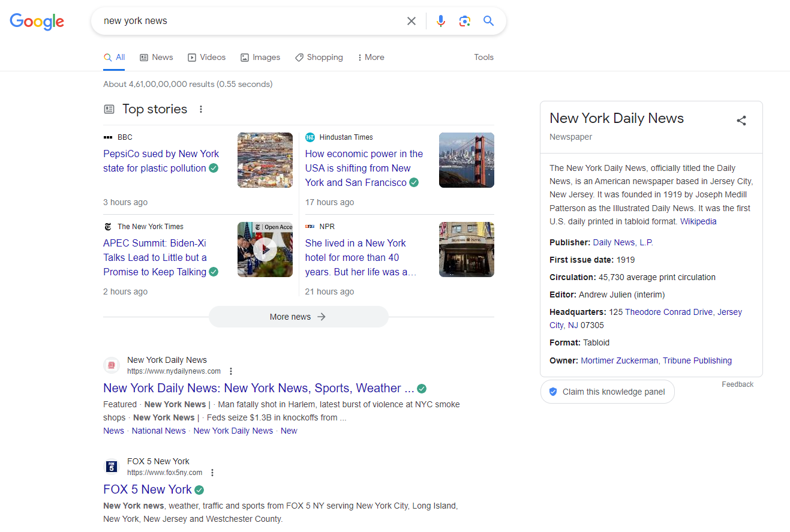Select the All results tab
The width and height of the screenshot is (790, 532).
click(114, 58)
